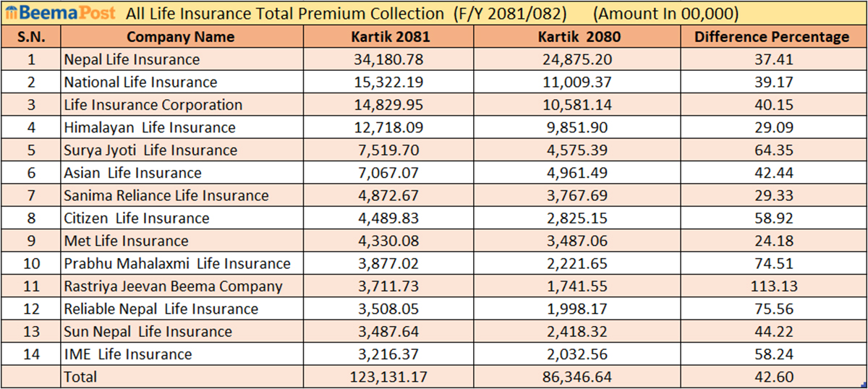Click the Company Name column header

coord(180,37)
